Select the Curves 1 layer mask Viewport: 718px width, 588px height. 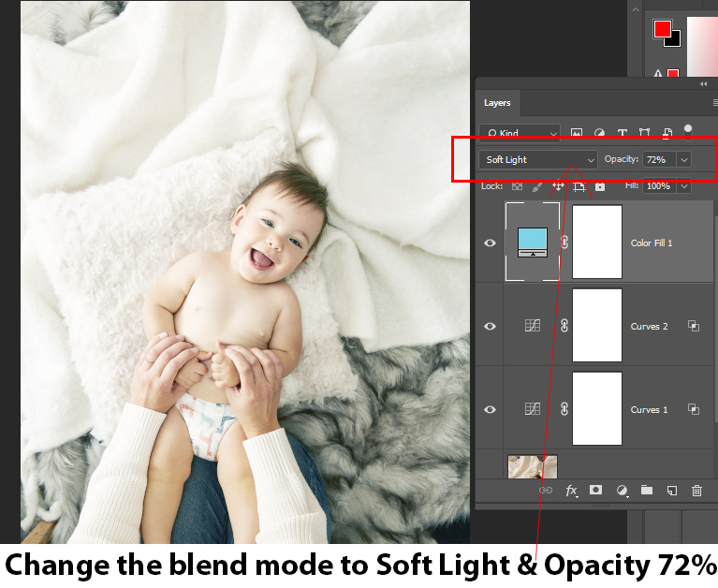pos(597,408)
